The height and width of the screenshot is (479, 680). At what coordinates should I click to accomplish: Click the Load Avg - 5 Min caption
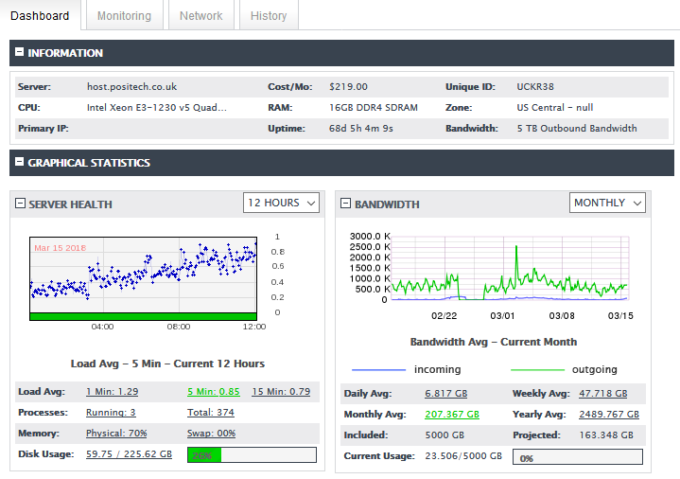click(168, 364)
